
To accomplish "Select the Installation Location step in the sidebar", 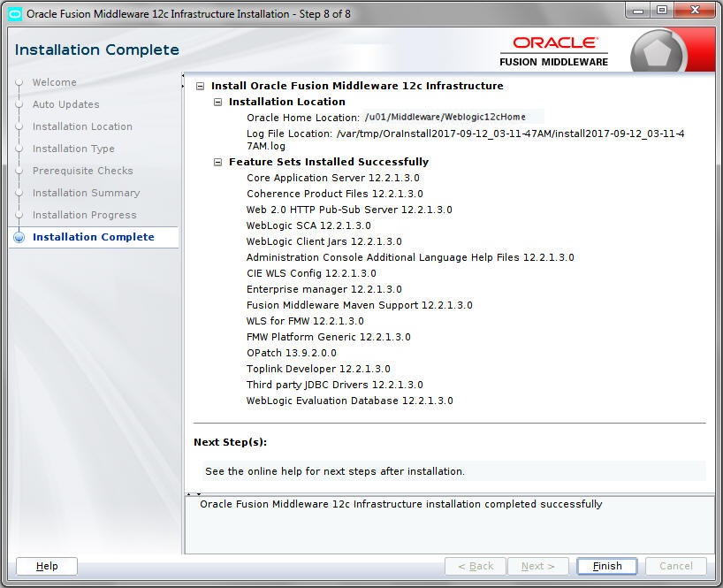I will 82,126.
